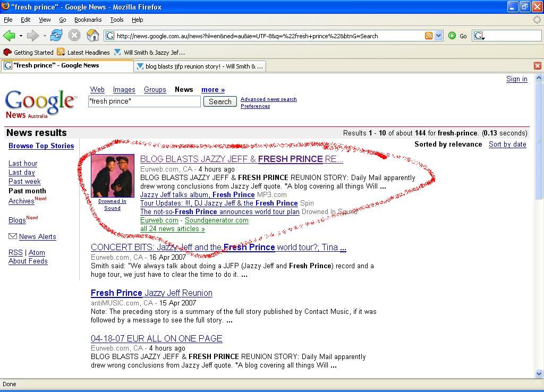Click the Web search link
The height and width of the screenshot is (392, 544).
coord(97,89)
